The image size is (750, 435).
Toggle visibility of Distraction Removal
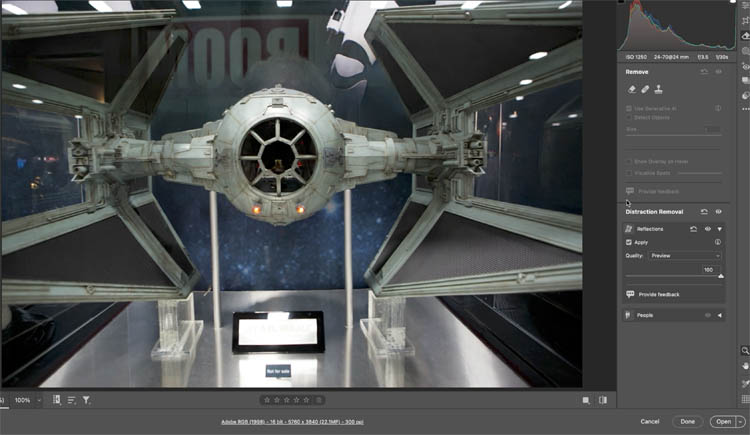point(718,212)
